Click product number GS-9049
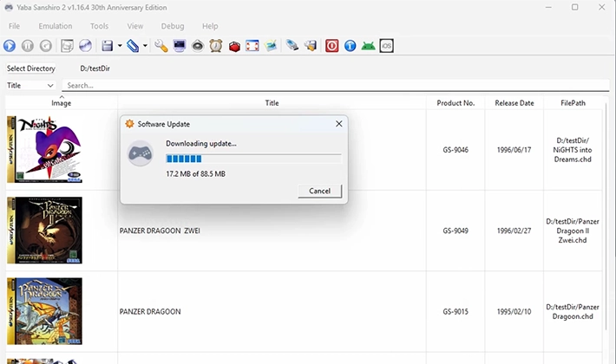 pos(455,231)
